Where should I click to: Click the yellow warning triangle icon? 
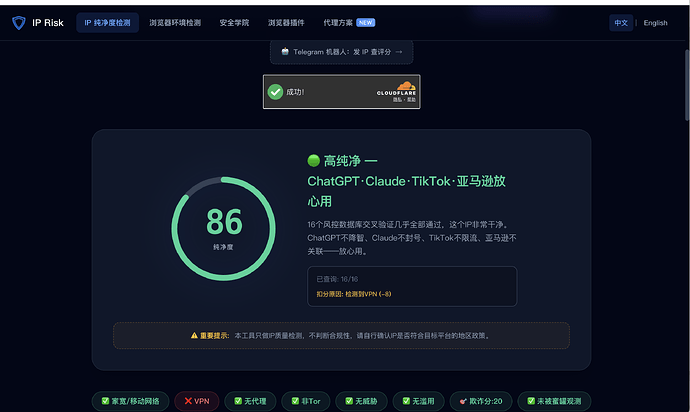click(195, 335)
